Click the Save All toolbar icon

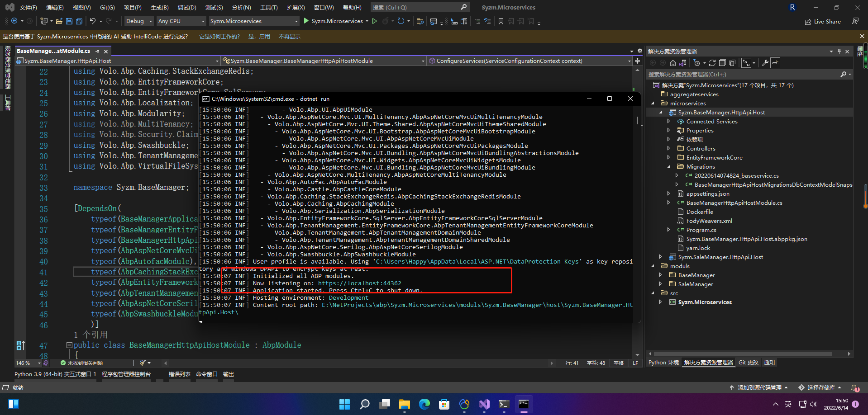pos(79,21)
